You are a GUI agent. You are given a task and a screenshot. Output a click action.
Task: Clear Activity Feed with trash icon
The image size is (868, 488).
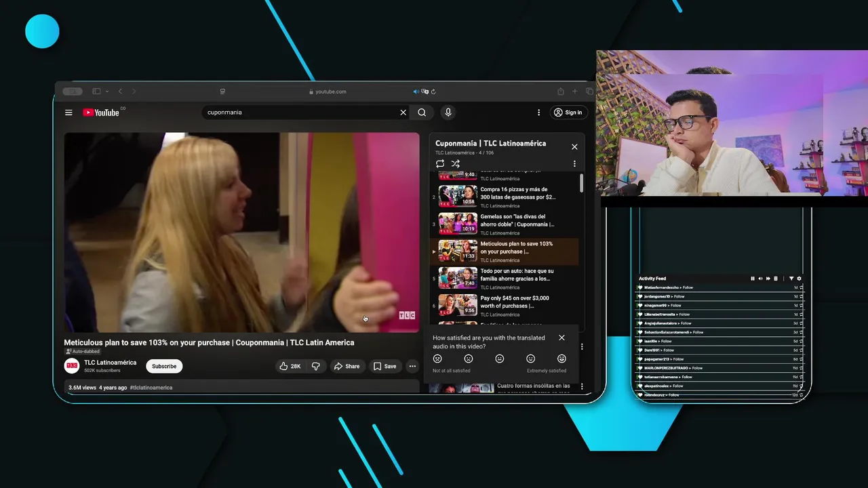776,279
